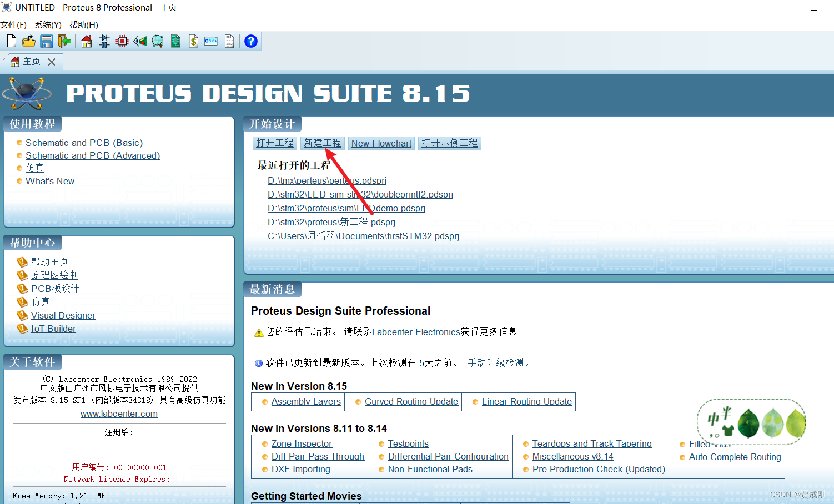Open 原理图绘制 help link
The height and width of the screenshot is (504, 834).
(54, 275)
